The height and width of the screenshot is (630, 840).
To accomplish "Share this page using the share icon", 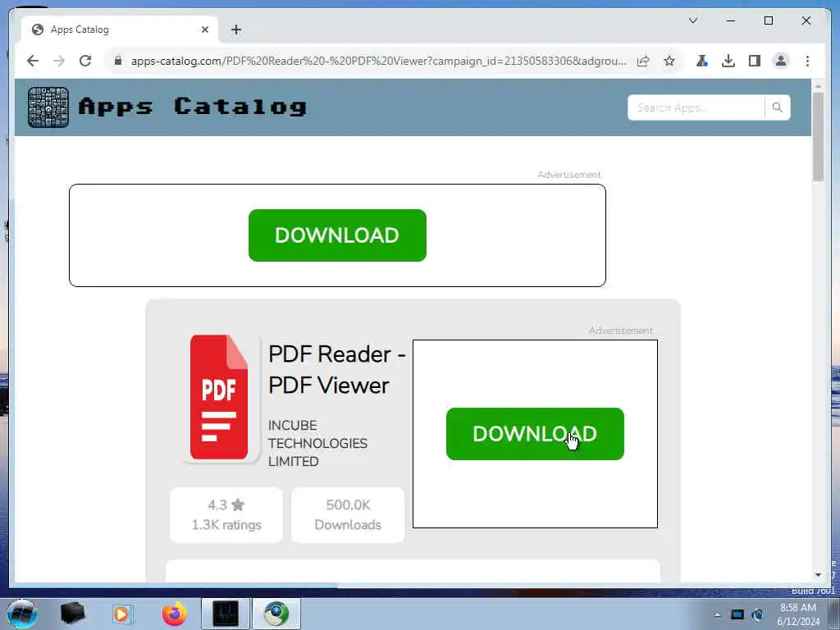I will (x=643, y=61).
